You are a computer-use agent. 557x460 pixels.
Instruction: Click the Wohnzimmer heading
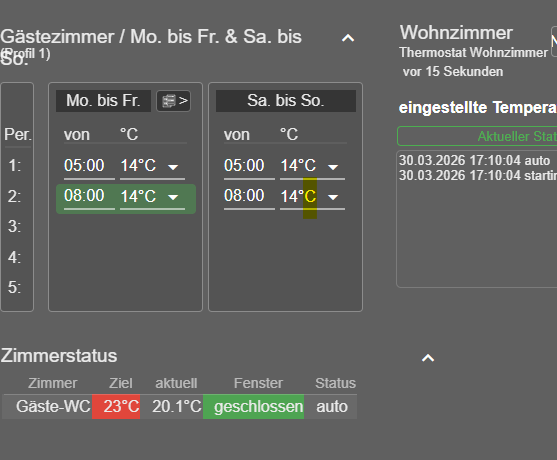(x=456, y=33)
